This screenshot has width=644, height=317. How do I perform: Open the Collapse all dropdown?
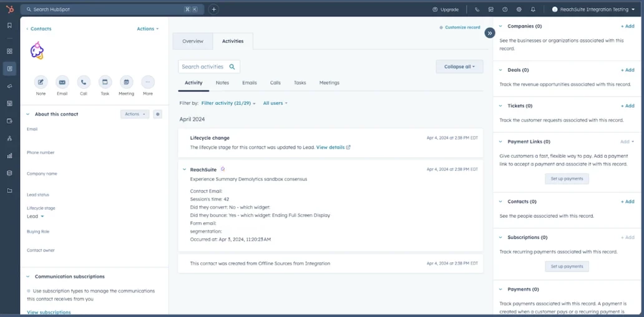click(459, 67)
